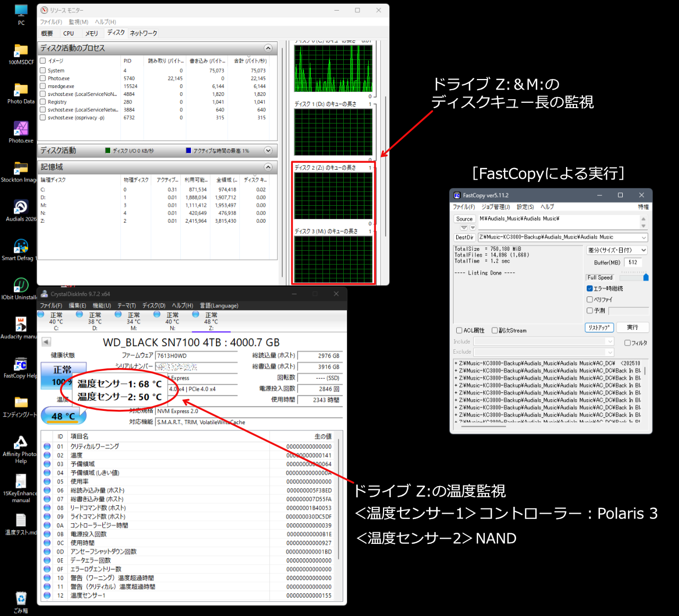Switch to the ネットワーク tab

pyautogui.click(x=144, y=33)
